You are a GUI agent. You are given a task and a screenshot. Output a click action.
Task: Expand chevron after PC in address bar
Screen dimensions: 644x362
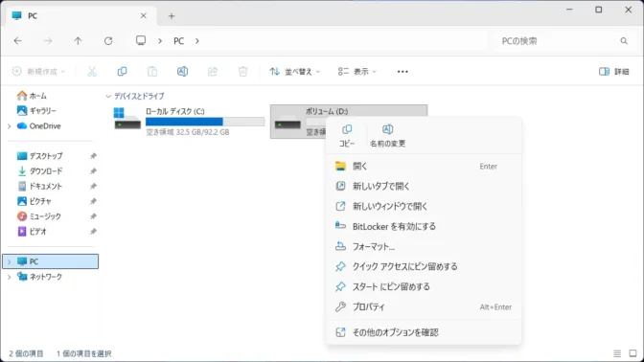click(x=197, y=41)
